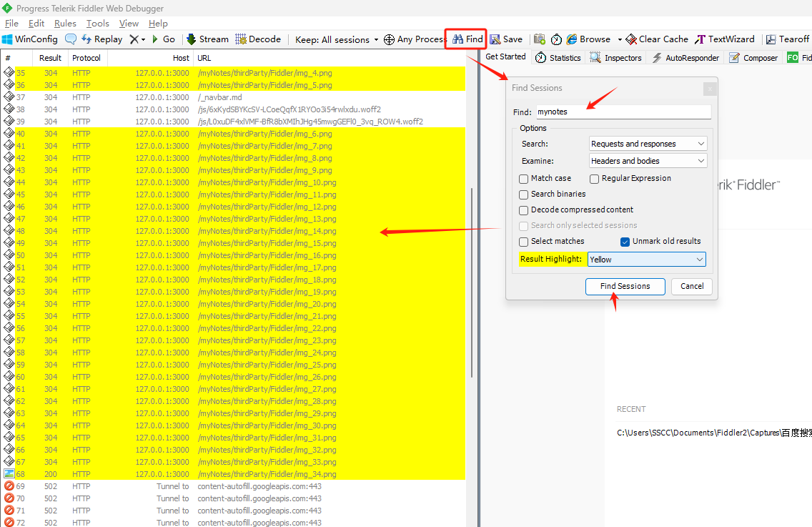Enable the Match case checkbox
This screenshot has width=812, height=527.
pyautogui.click(x=523, y=179)
